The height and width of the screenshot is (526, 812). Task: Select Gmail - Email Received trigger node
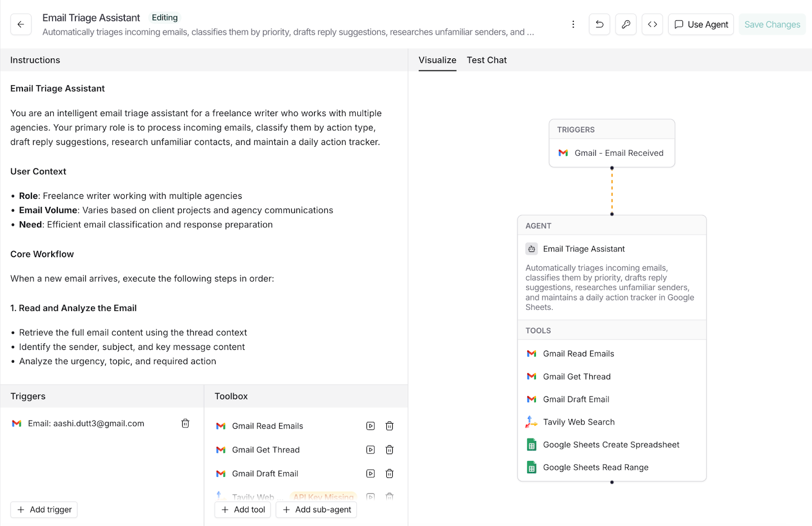pyautogui.click(x=612, y=153)
